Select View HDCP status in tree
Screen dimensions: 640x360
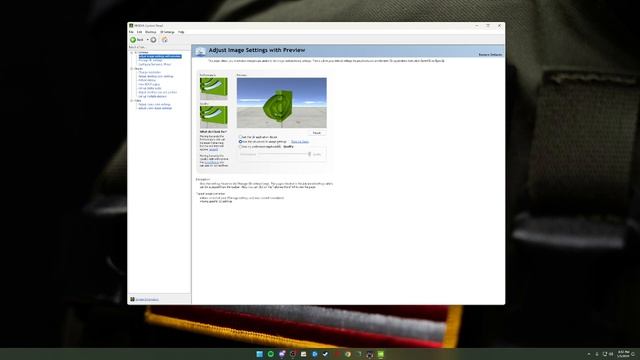coord(149,84)
